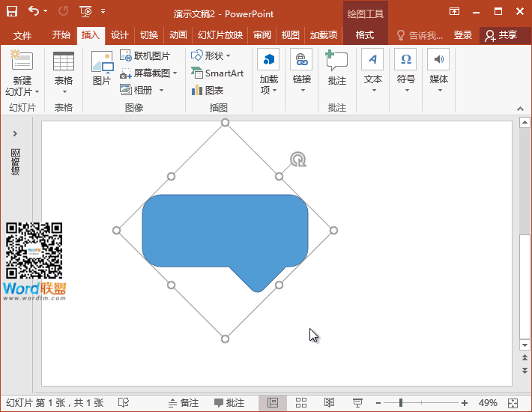The width and height of the screenshot is (532, 412).
Task: Click the zoom in plus button
Action: tap(465, 403)
